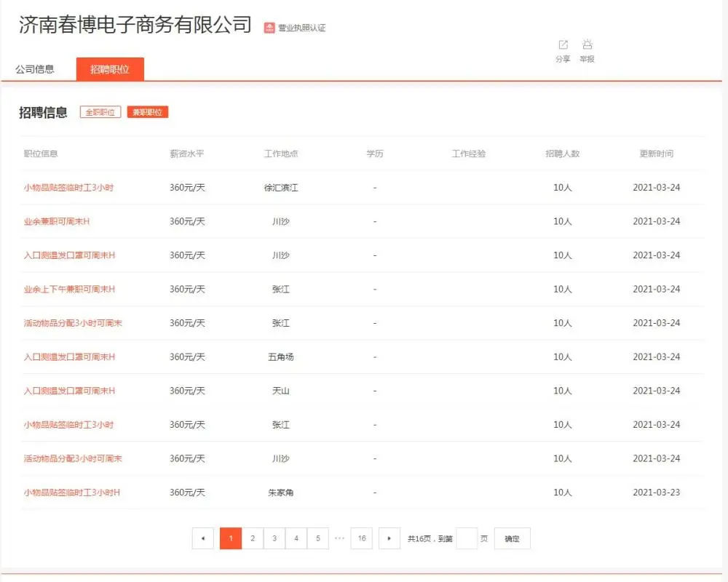Image resolution: width=728 pixels, height=582 pixels.
Task: Switch to the 招聘职位 tab
Action: 110,69
